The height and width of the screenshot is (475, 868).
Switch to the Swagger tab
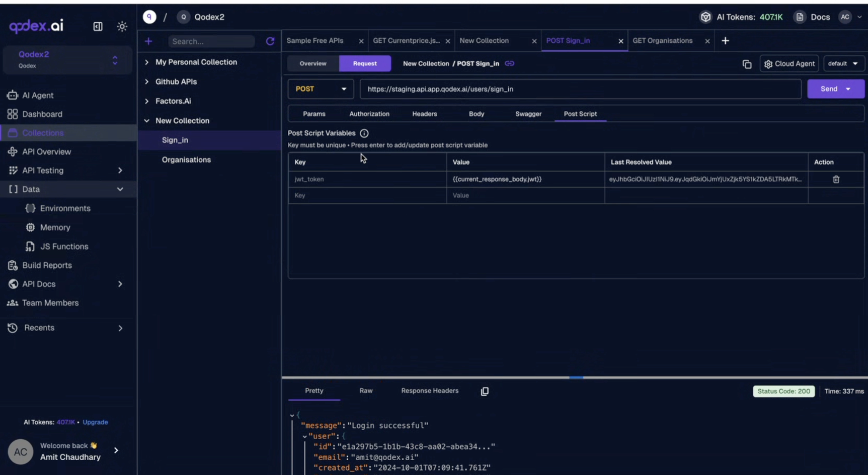(x=528, y=114)
